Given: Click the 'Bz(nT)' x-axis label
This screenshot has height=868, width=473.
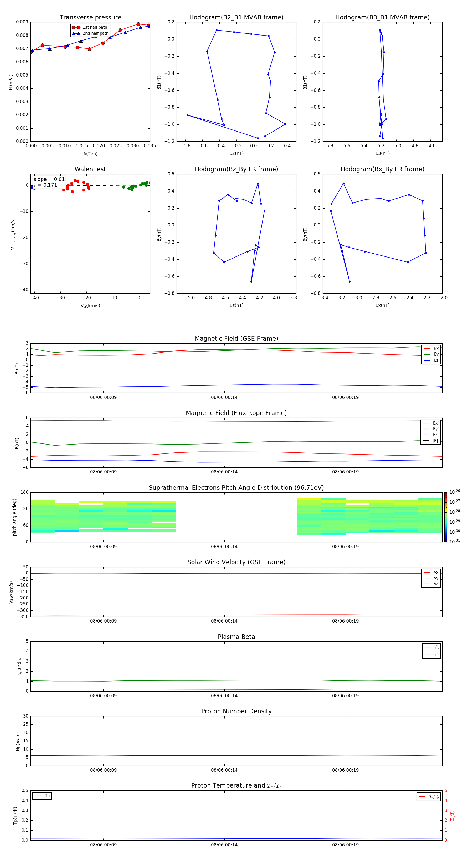Looking at the screenshot, I should point(236,305).
